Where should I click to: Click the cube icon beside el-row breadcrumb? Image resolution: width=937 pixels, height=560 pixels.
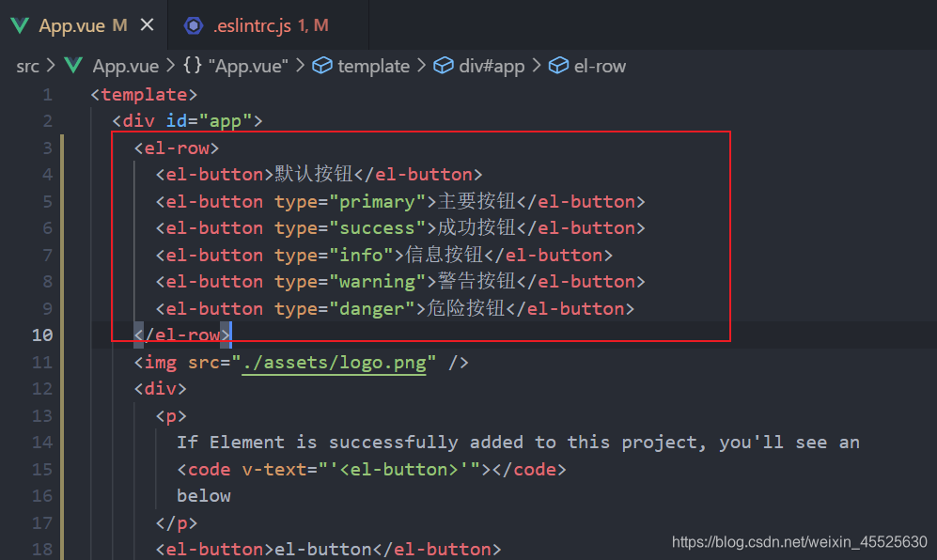coord(559,65)
